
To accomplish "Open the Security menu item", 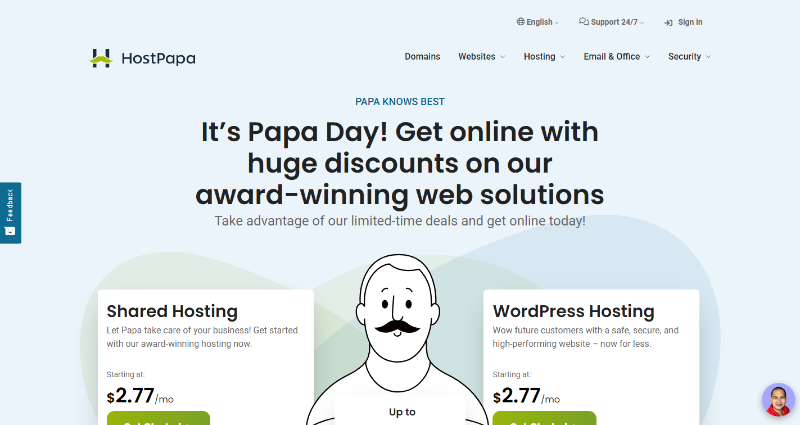I will tap(685, 57).
